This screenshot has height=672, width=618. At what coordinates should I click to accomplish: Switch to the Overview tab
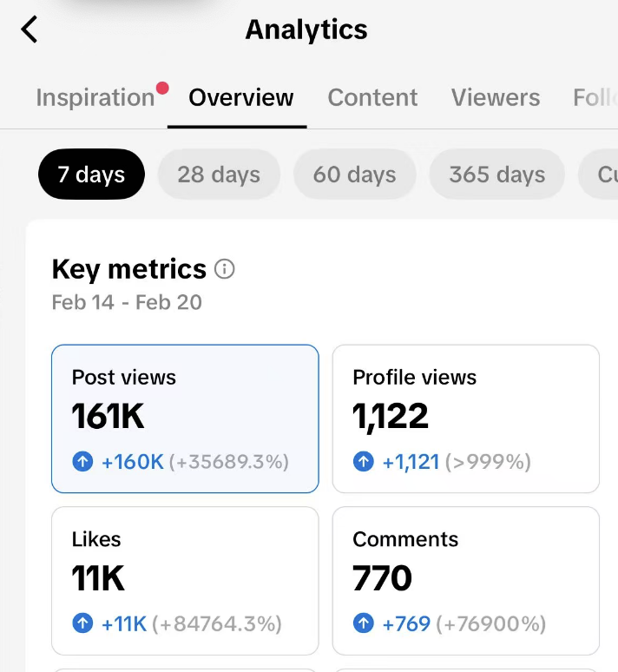(240, 98)
